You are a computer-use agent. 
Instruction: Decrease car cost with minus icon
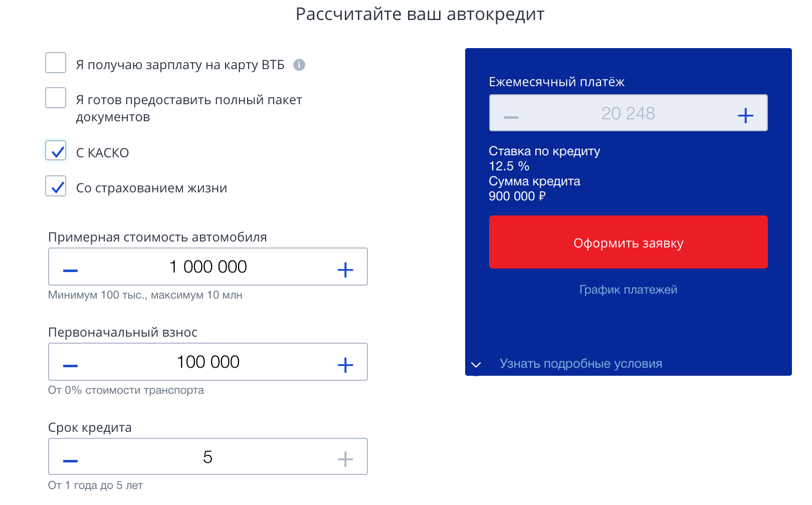coord(71,270)
